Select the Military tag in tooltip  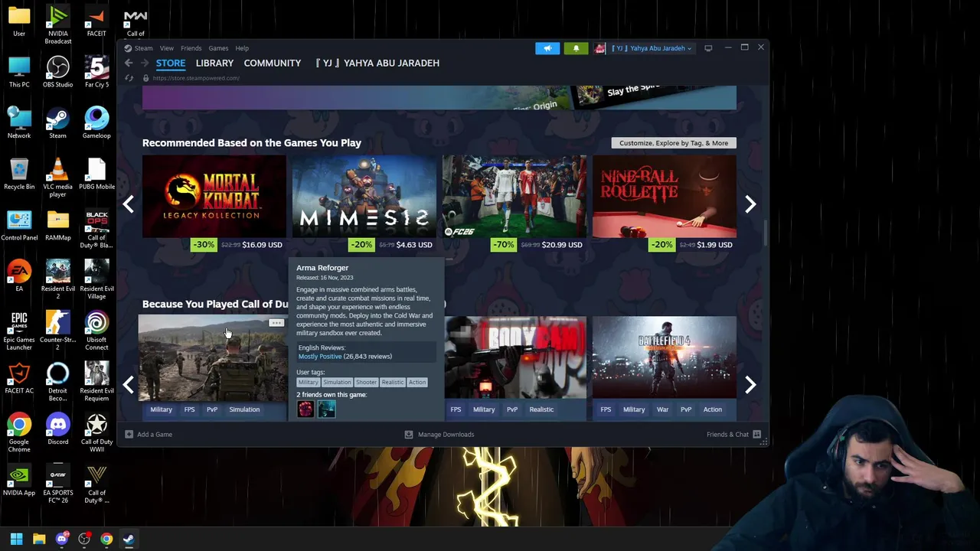[308, 382]
